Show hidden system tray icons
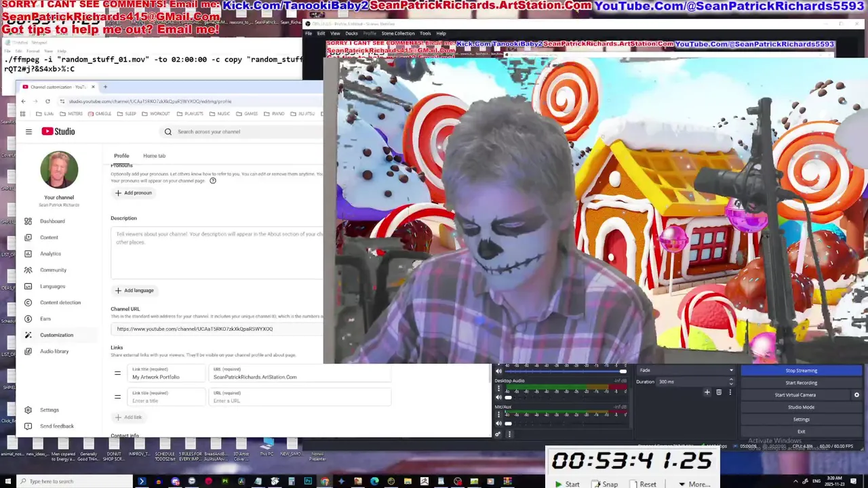The width and height of the screenshot is (868, 488). coord(796,481)
